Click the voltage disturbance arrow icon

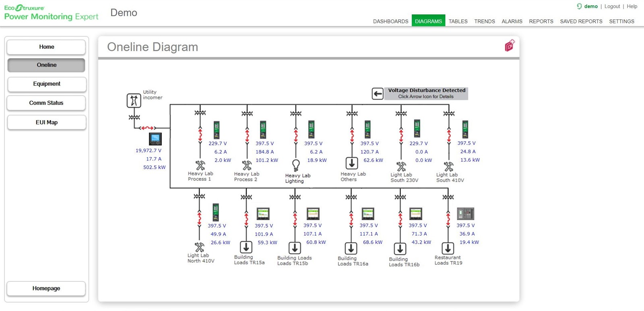(x=377, y=94)
